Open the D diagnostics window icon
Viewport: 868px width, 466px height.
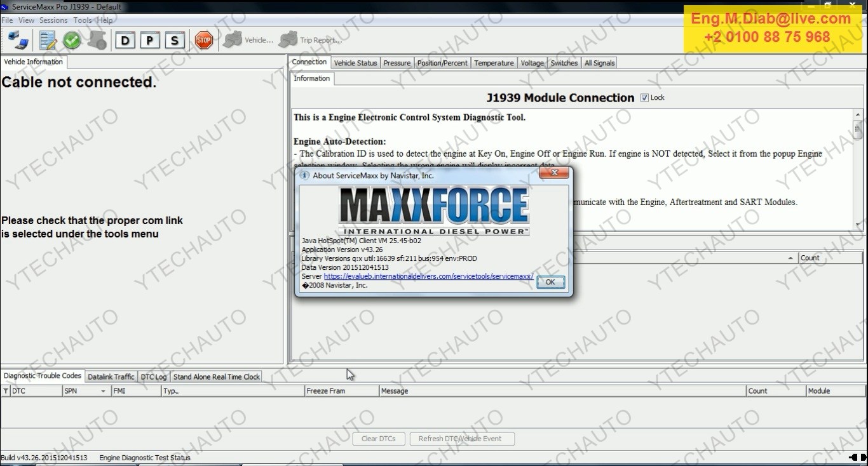click(125, 40)
